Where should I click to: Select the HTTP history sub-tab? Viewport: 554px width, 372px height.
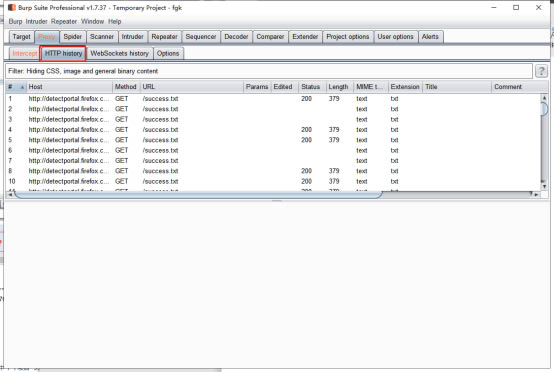tap(63, 53)
